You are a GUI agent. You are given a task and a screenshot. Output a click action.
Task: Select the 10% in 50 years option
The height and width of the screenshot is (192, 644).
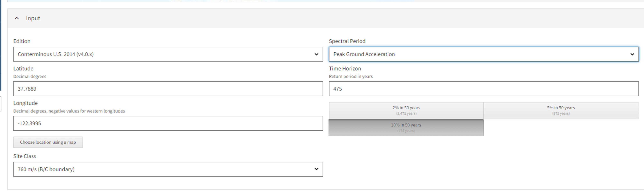(x=406, y=127)
